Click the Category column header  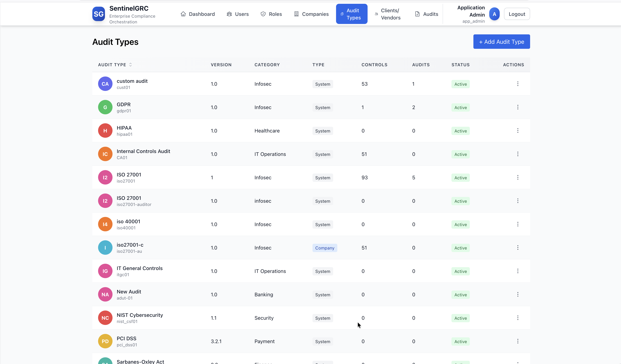pos(267,65)
